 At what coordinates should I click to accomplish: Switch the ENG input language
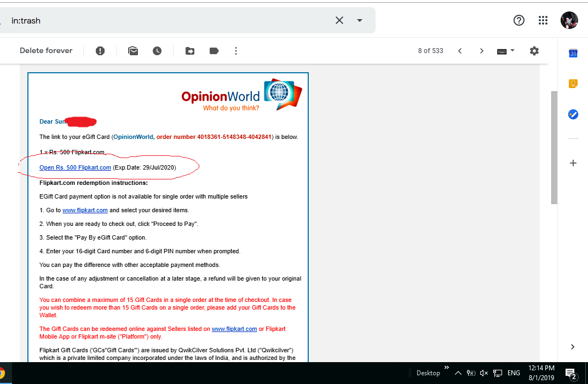[x=514, y=373]
